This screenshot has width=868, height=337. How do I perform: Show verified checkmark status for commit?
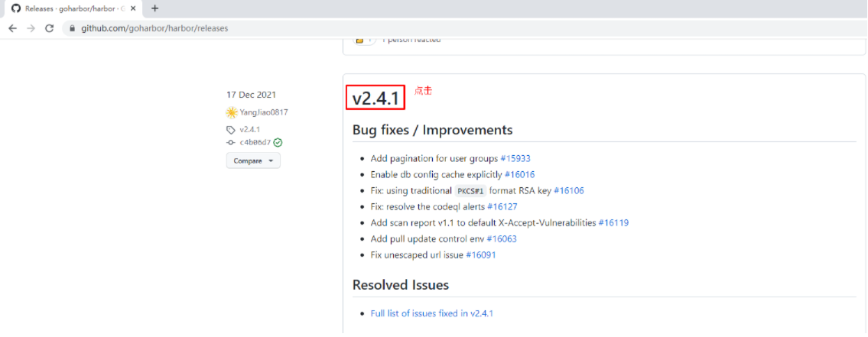click(x=278, y=142)
